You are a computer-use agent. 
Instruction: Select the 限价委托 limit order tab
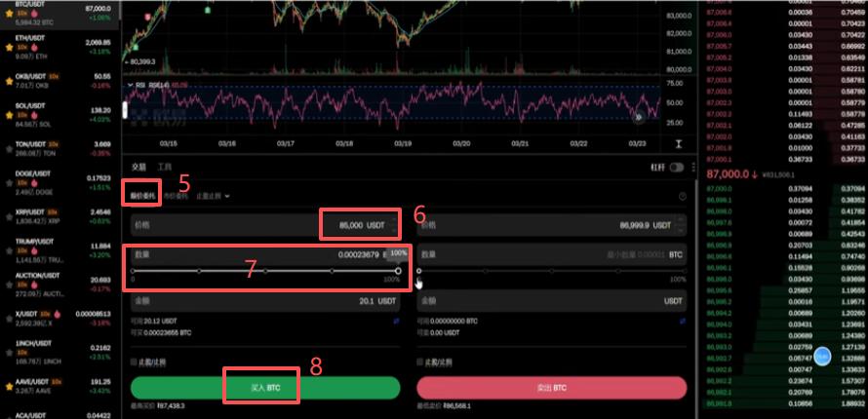click(x=143, y=196)
